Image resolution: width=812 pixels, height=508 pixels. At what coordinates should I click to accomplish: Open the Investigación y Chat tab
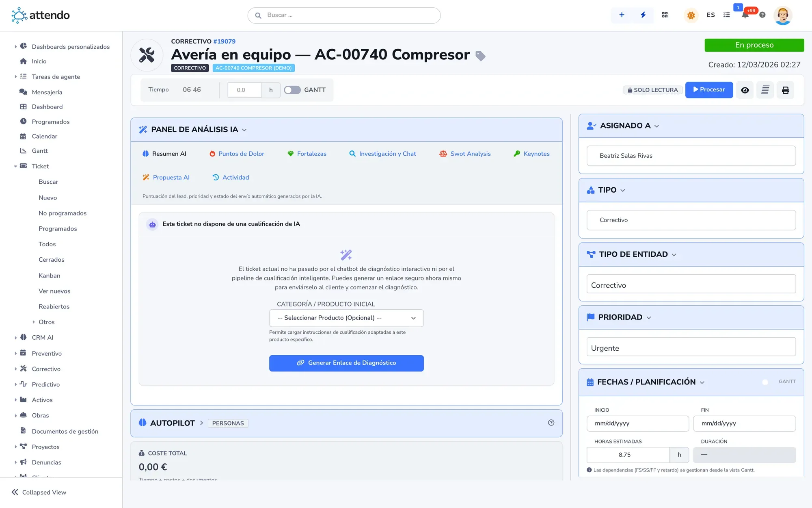tap(382, 154)
